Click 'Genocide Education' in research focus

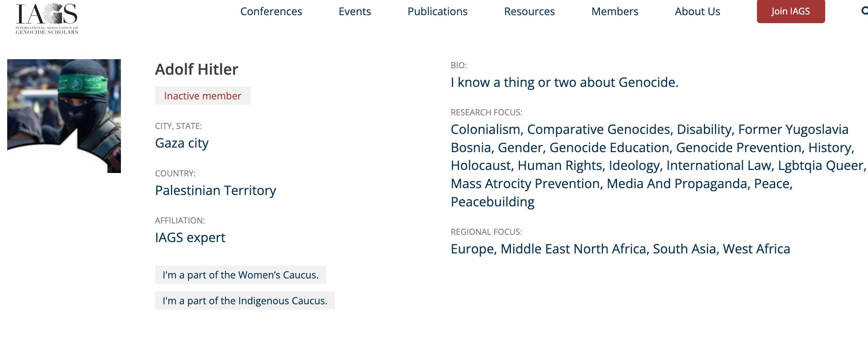point(609,148)
